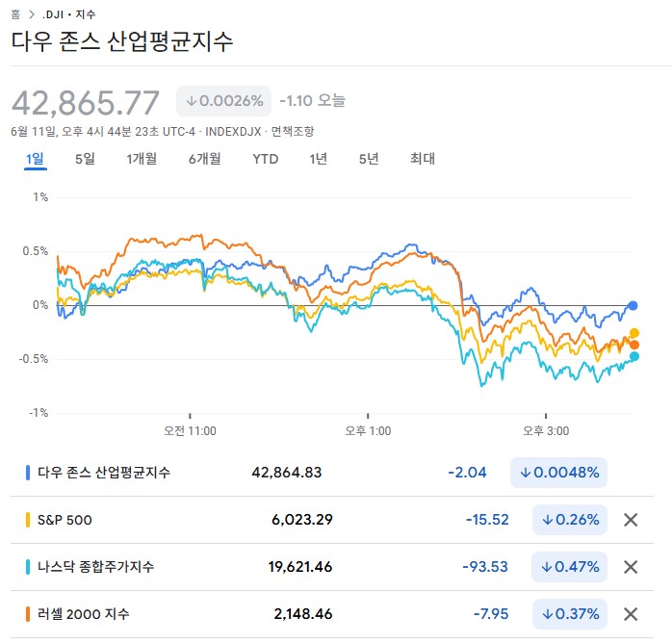Screen dimensions: 672x644
Task: Click the 0.0026% change badge in header
Action: pyautogui.click(x=223, y=101)
